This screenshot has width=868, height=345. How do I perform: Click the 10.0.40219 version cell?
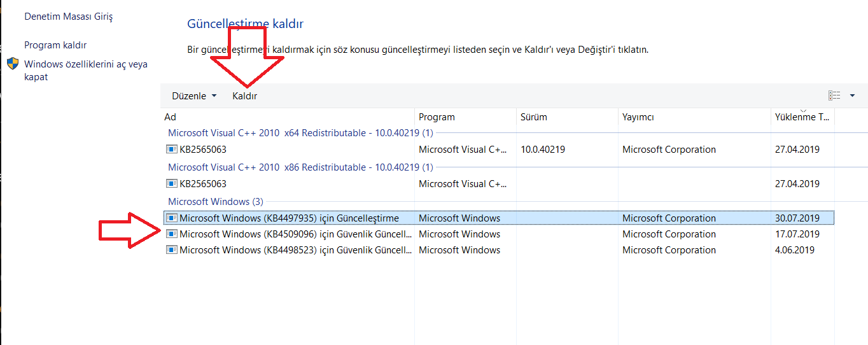[543, 150]
